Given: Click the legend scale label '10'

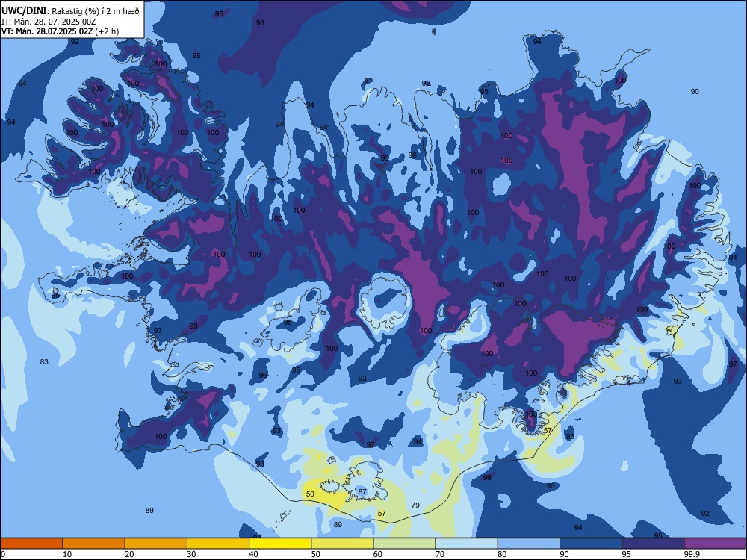Looking at the screenshot, I should (67, 554).
